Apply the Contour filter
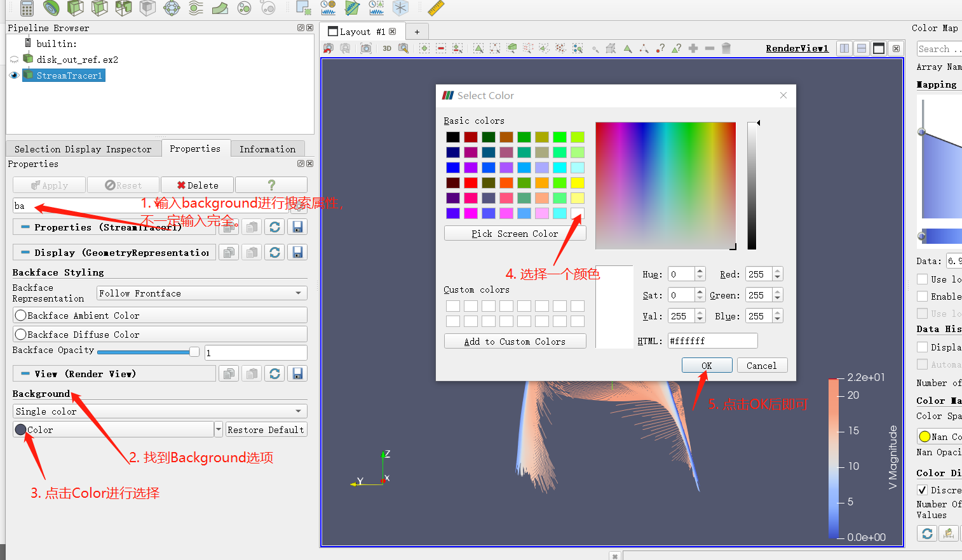The width and height of the screenshot is (962, 560). click(x=51, y=8)
